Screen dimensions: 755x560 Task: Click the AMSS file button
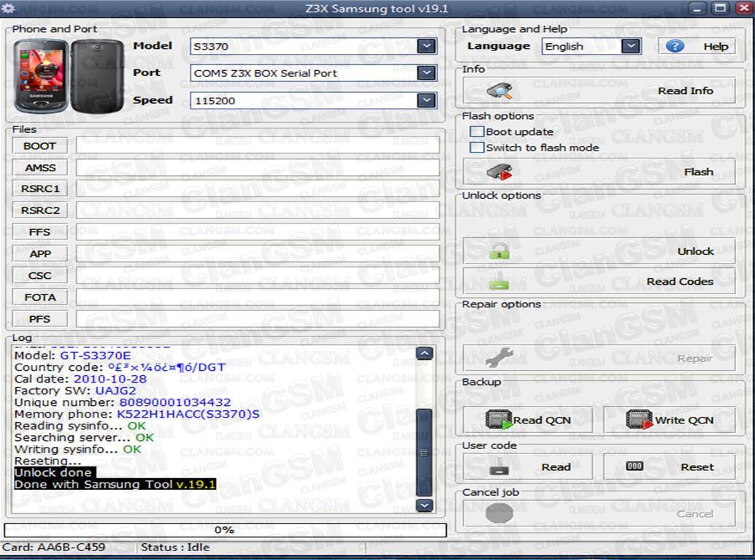click(x=39, y=168)
